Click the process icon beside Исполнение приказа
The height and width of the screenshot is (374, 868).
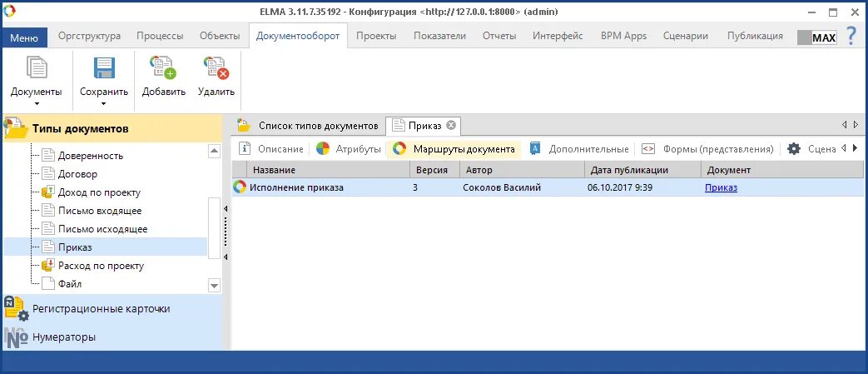240,187
